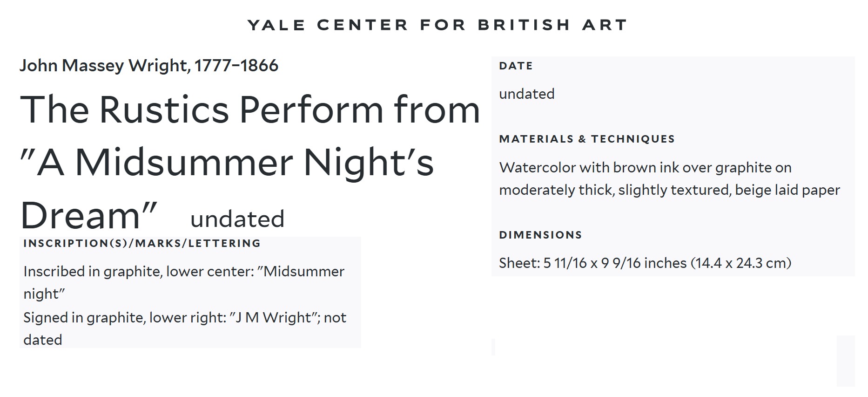The height and width of the screenshot is (397, 868).
Task: Click the Date section heading
Action: 516,66
